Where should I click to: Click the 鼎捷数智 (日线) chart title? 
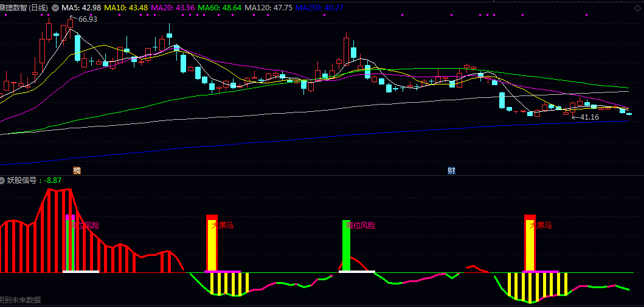tap(24, 8)
